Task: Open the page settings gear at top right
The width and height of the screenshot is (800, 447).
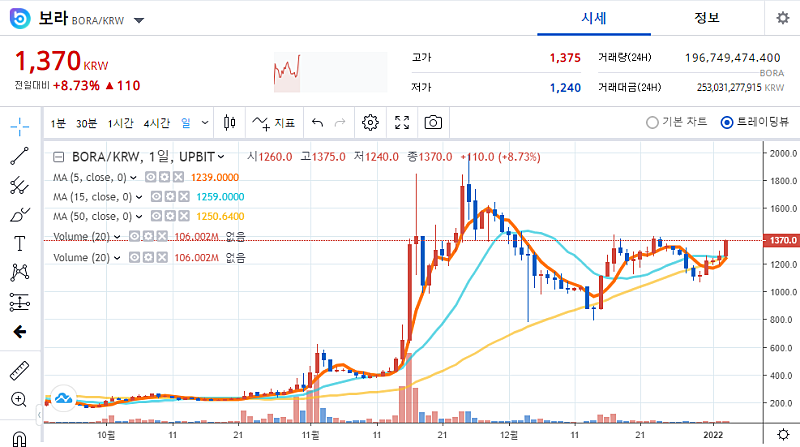Action: (783, 18)
